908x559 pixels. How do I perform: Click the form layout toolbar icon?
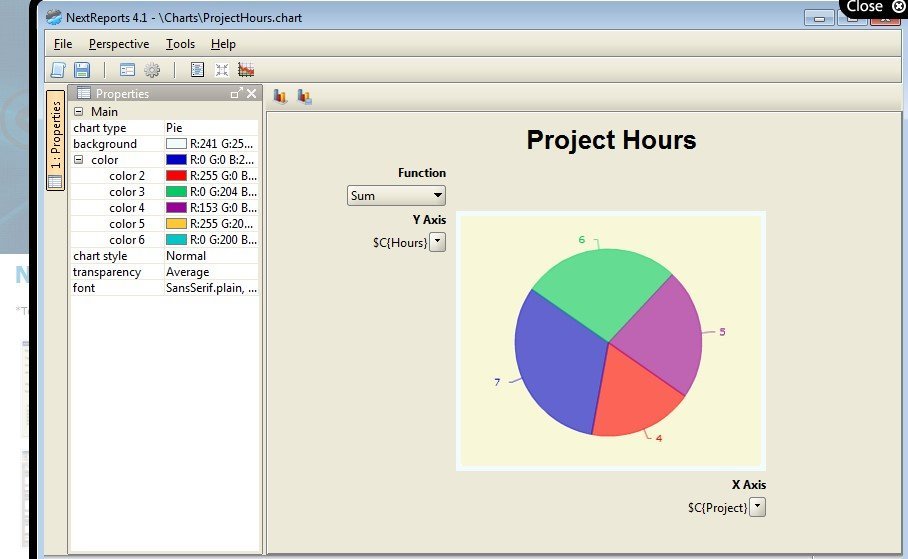pos(127,70)
